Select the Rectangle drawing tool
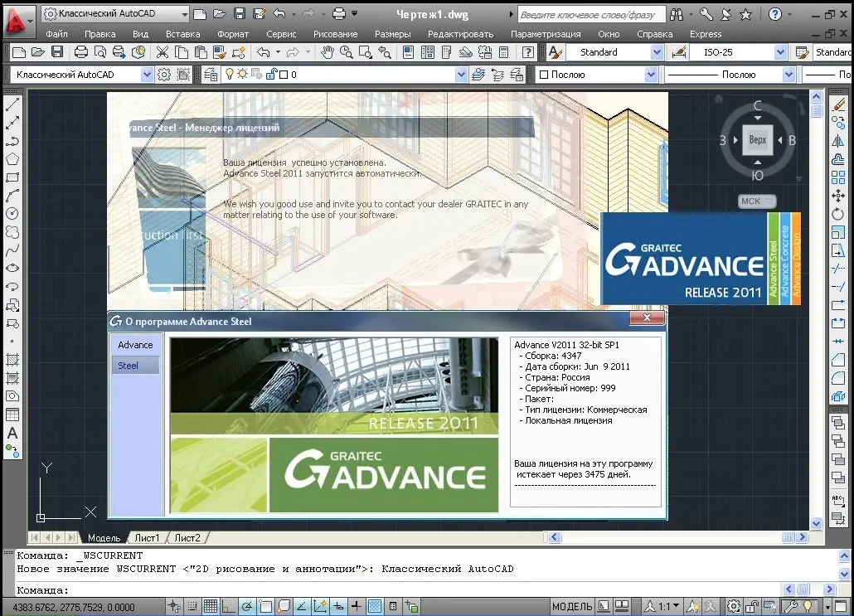Screen dimensions: 854x616 click(x=12, y=177)
